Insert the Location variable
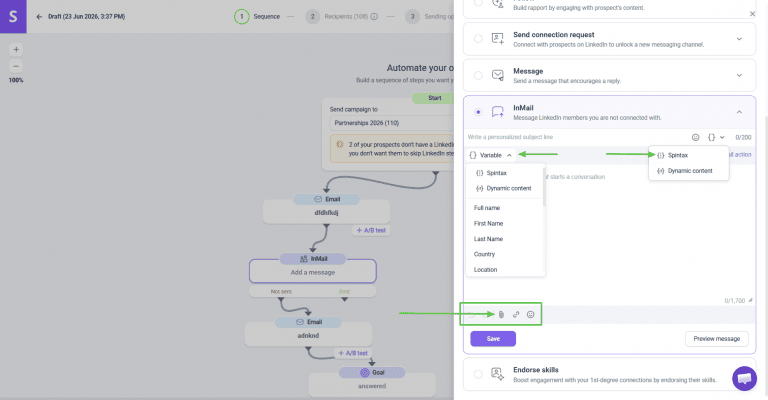Viewport: 768px width, 400px height. click(485, 270)
